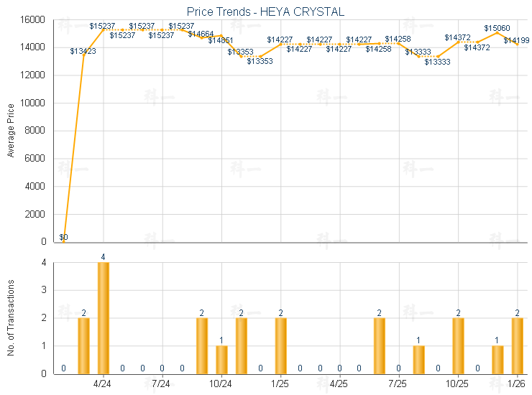
Task: Click the 1/26 x-axis date label
Action: (x=517, y=384)
